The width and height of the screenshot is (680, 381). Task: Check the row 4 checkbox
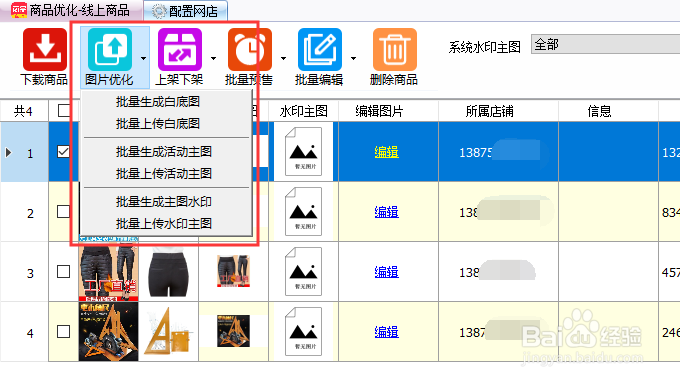[63, 331]
